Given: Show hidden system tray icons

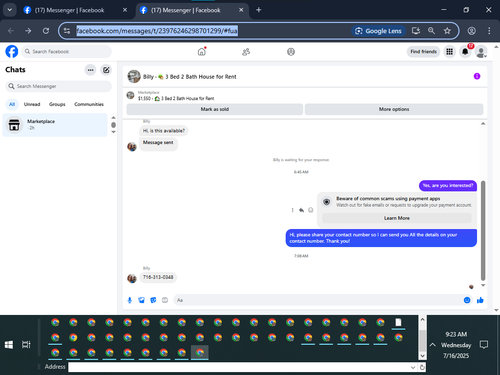Looking at the screenshot, I should click(432, 345).
